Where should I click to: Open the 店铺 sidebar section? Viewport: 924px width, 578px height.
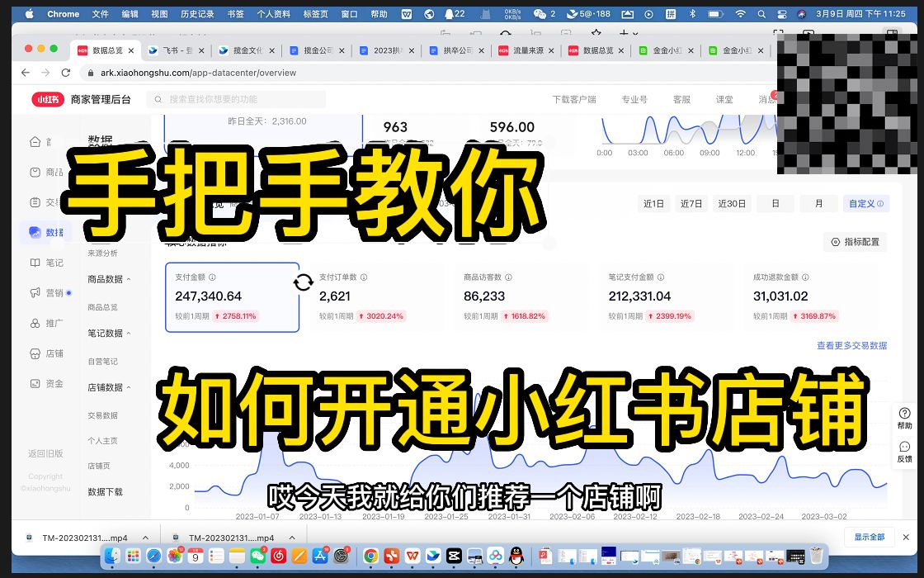[45, 353]
